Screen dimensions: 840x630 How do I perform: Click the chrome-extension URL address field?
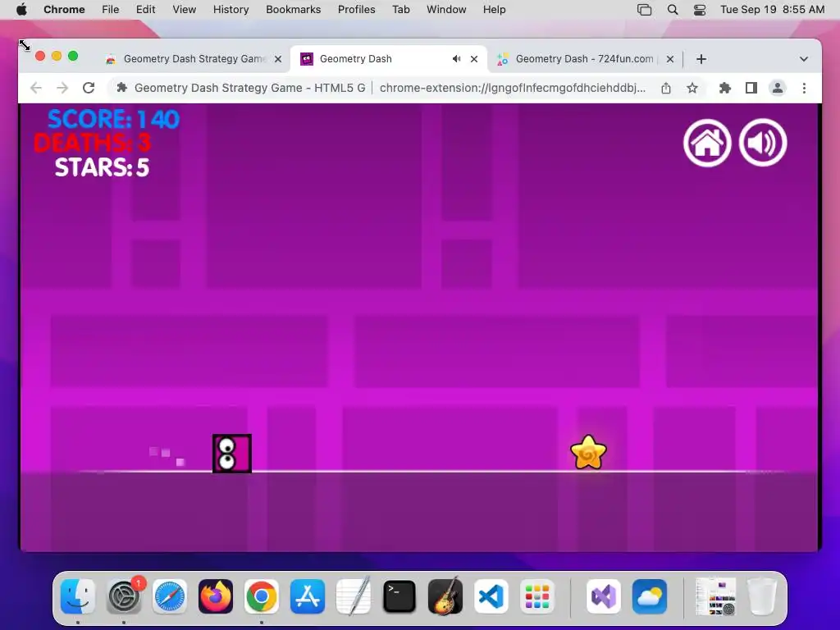[513, 88]
